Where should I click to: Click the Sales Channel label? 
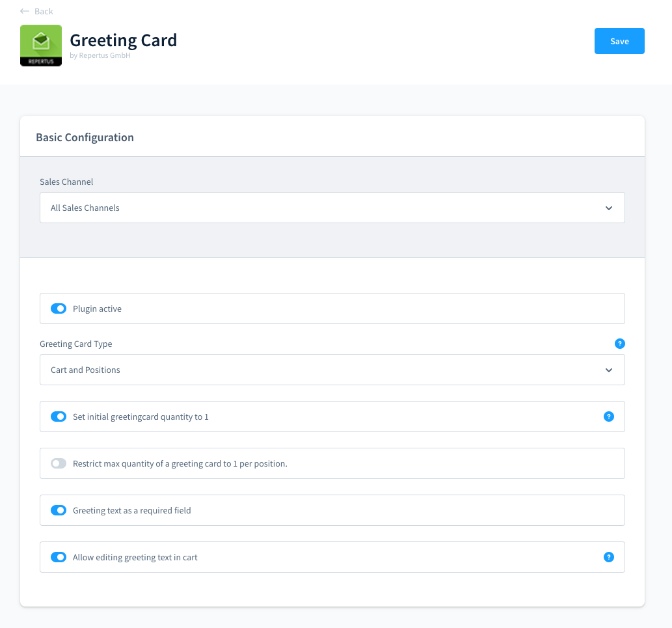(x=66, y=182)
